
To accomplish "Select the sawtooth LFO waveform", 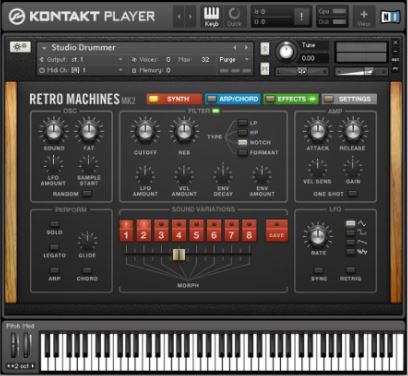I will tap(351, 242).
